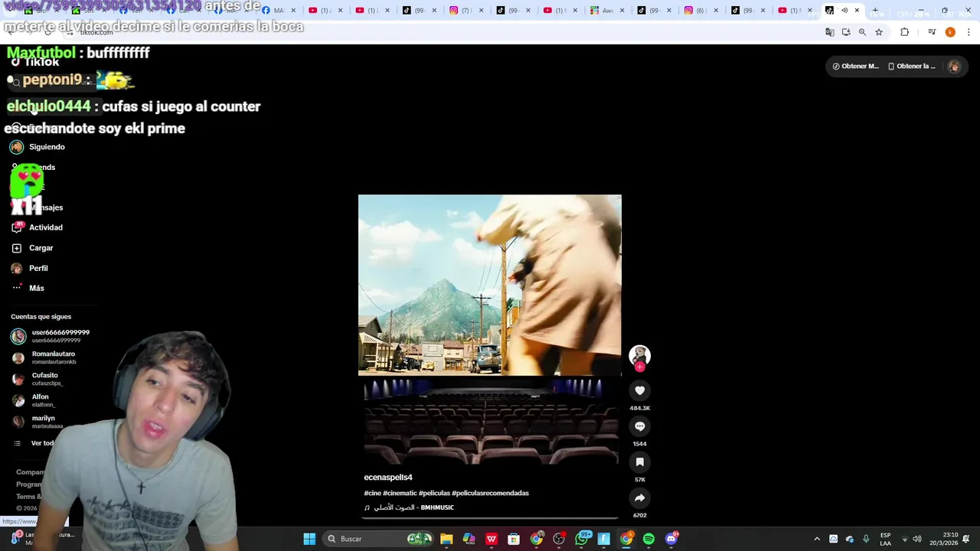Screen dimensions: 980x551
Task: Share the video with the arrow icon
Action: pyautogui.click(x=639, y=497)
